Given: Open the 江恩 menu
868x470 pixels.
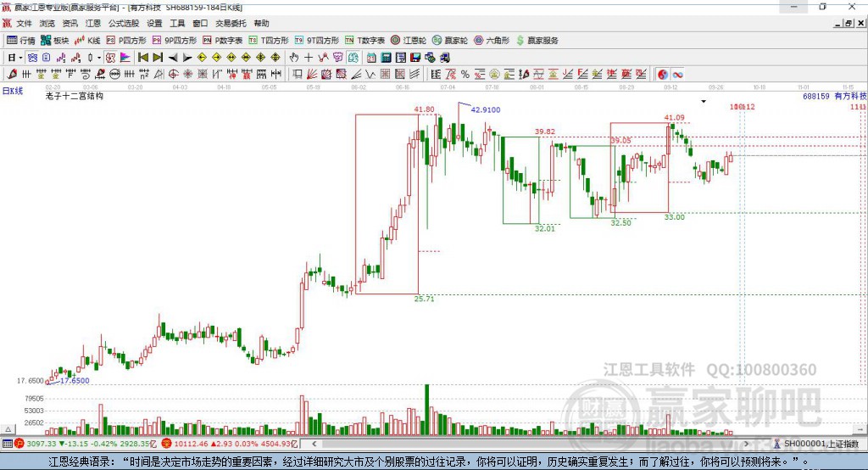Looking at the screenshot, I should coord(93,23).
